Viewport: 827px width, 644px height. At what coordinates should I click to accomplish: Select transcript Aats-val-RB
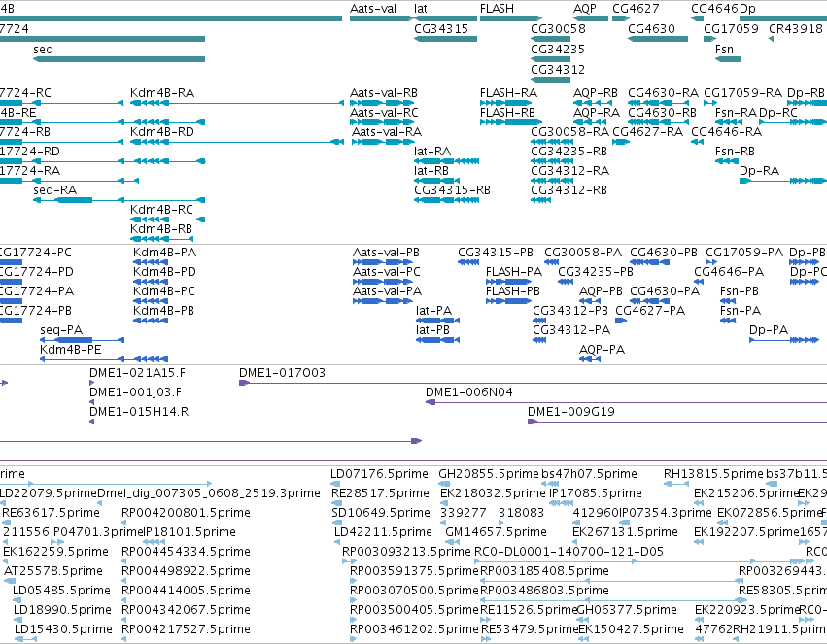[x=381, y=103]
